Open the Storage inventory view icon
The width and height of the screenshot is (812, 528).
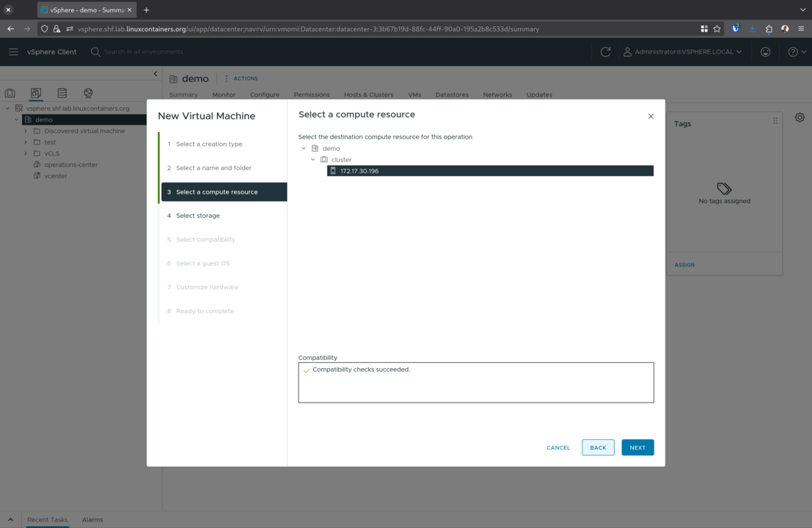click(62, 93)
